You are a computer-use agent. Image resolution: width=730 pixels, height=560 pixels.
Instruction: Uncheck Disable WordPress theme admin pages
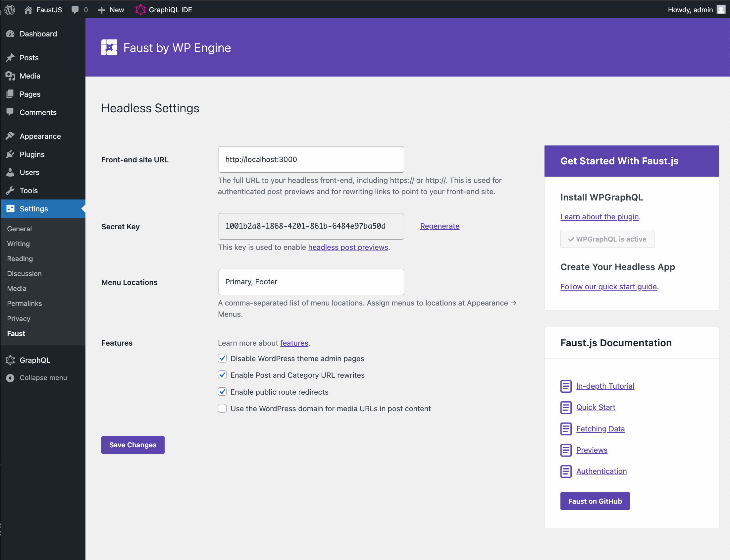(222, 358)
